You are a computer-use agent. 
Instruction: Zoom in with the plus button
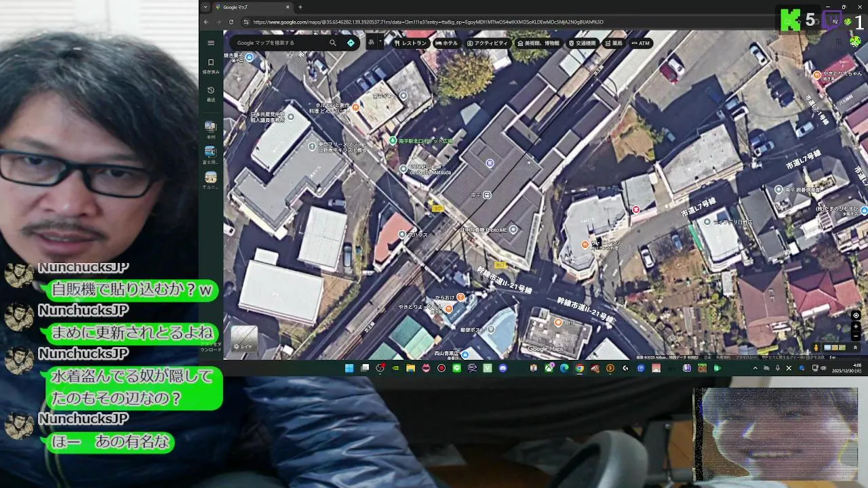coord(856,327)
